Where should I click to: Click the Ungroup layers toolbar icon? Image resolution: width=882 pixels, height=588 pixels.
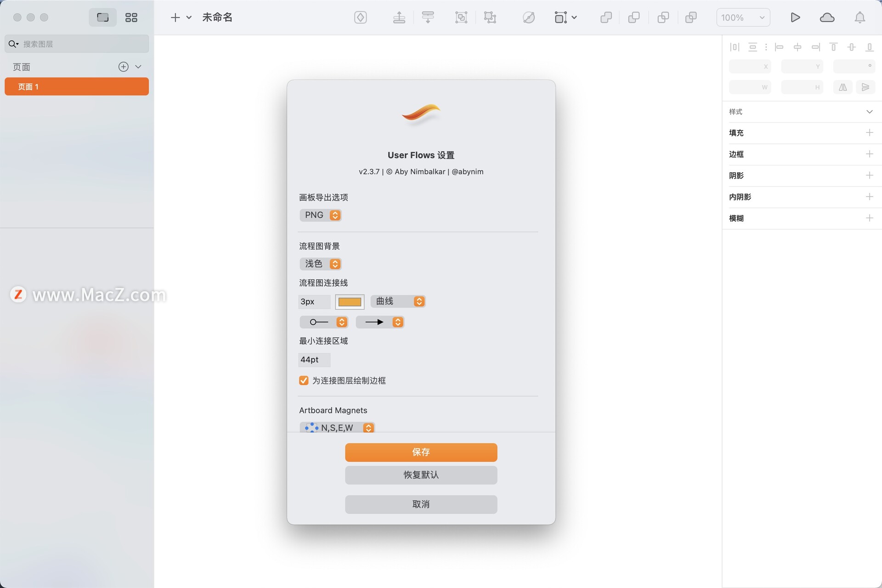tap(490, 17)
